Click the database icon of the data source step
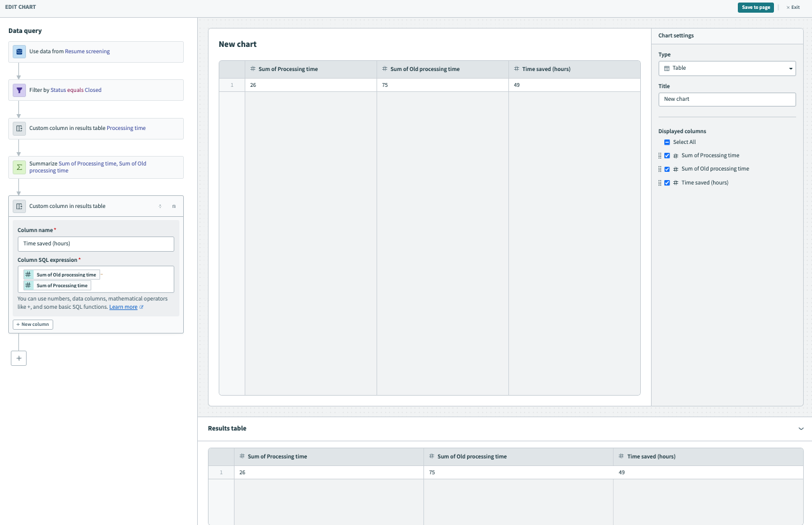This screenshot has height=525, width=812. click(x=19, y=51)
